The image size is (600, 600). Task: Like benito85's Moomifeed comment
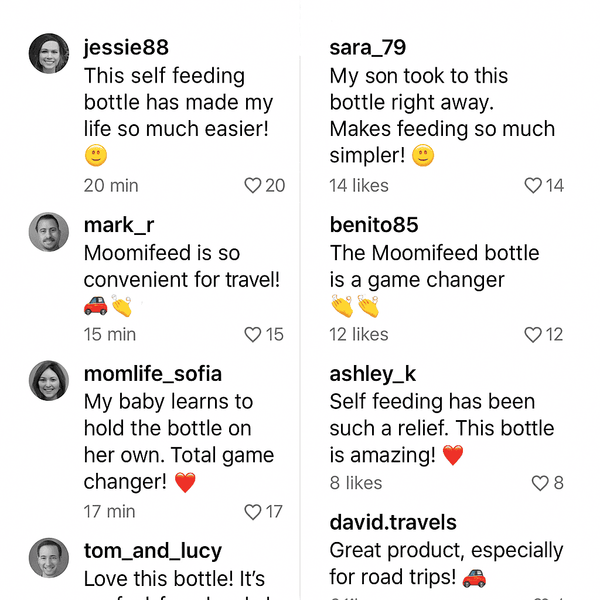tap(533, 334)
